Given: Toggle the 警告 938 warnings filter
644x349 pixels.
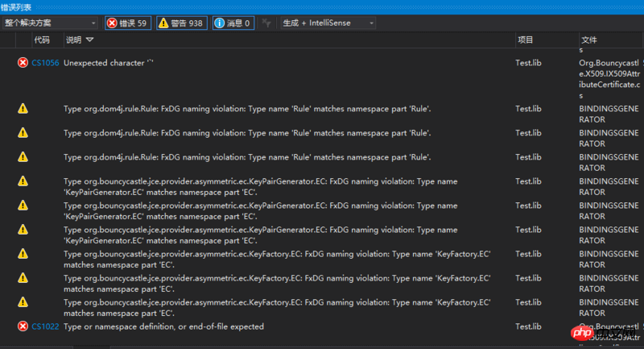Looking at the screenshot, I should point(182,23).
